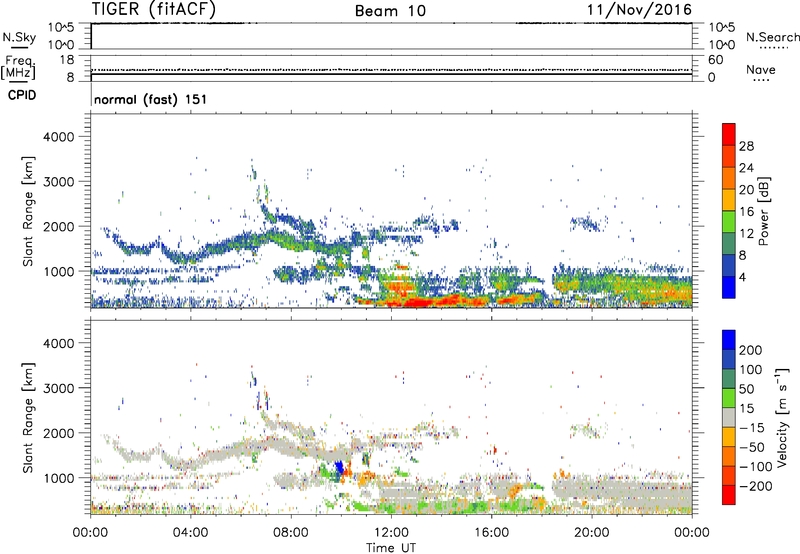Click the '24' tick on Power colorbar

(746, 168)
